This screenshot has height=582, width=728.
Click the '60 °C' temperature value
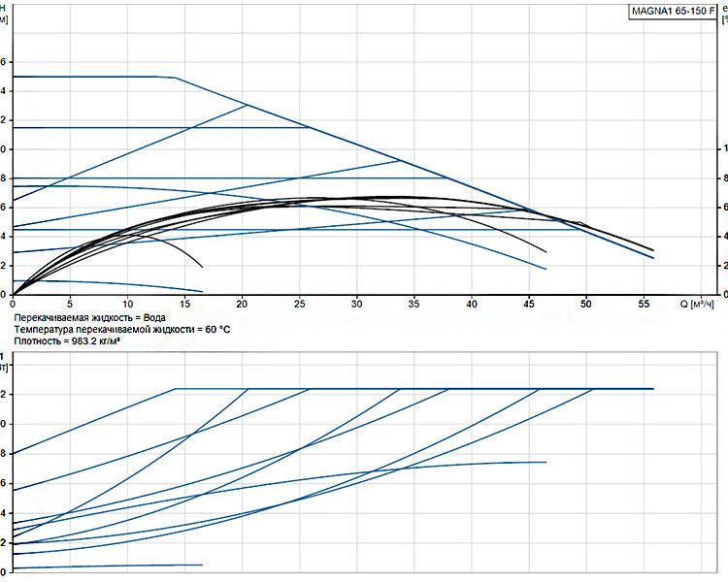(x=217, y=330)
